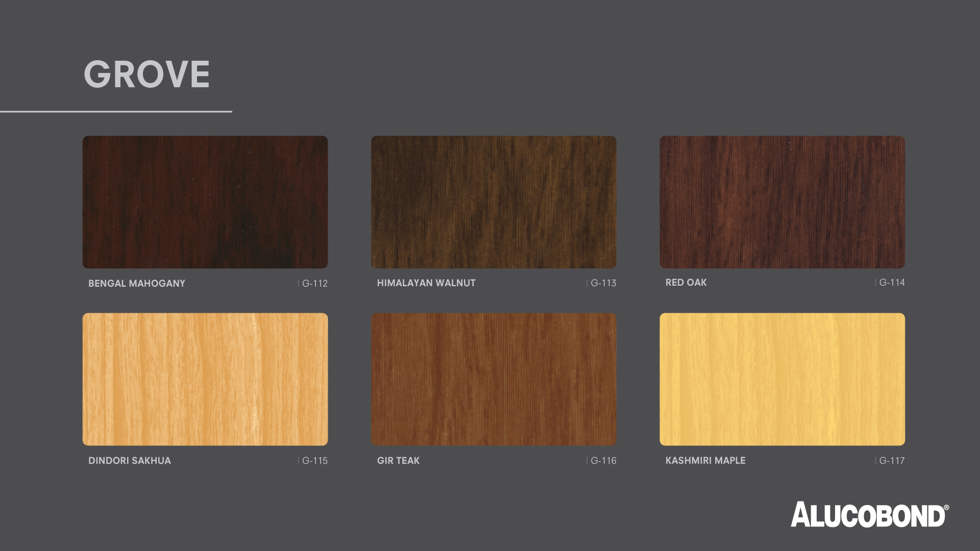Click the HIMALAYAN WALNUT label

click(x=426, y=283)
